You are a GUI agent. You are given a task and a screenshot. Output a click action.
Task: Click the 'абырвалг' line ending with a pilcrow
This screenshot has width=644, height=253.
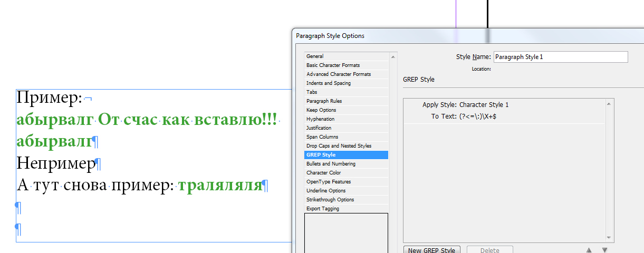pos(54,142)
